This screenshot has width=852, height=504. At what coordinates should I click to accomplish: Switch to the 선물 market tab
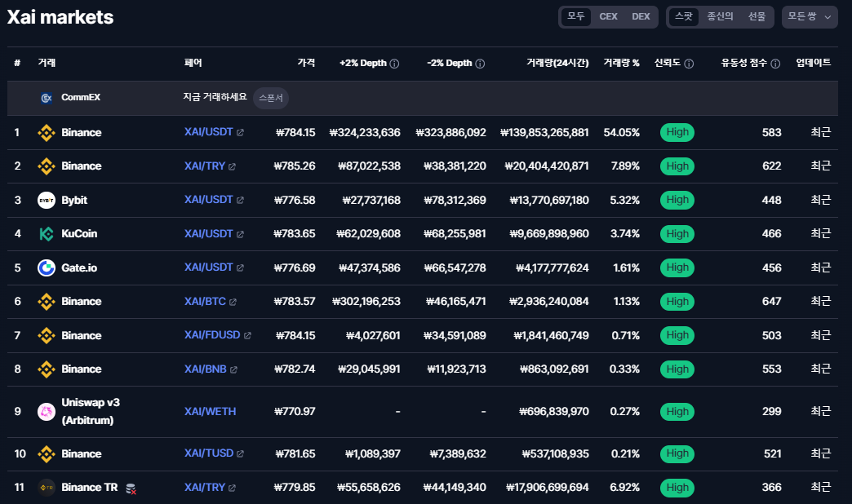pos(757,16)
